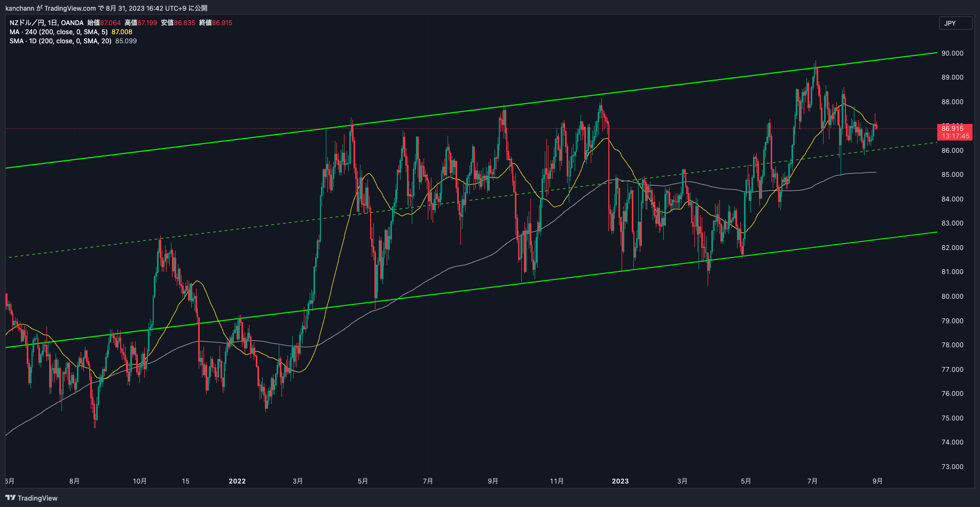The image size is (980, 507).
Task: Click the 85.000 price axis label
Action: pos(952,175)
